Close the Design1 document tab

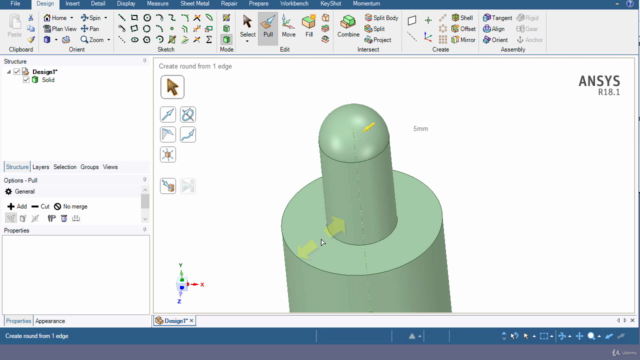point(191,320)
